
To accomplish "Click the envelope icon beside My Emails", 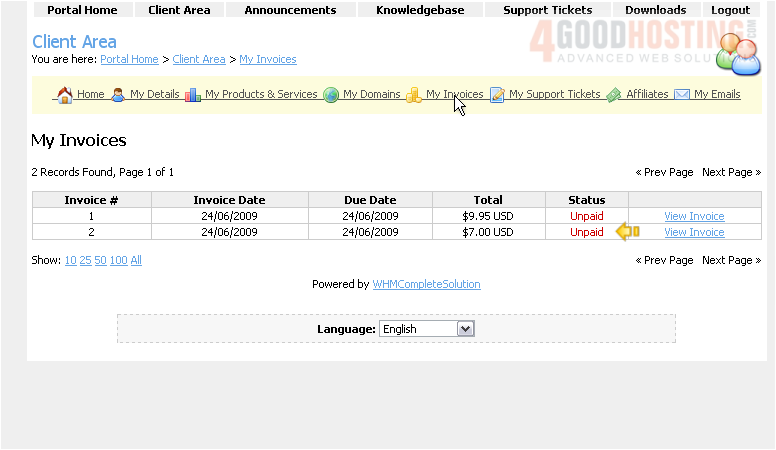I will [682, 95].
